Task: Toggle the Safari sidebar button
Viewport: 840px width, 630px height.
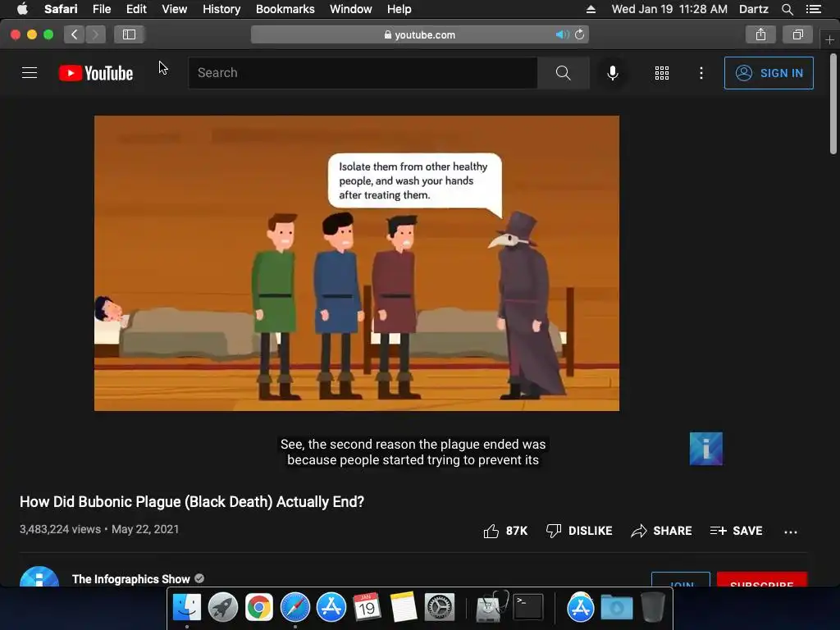Action: 129,34
